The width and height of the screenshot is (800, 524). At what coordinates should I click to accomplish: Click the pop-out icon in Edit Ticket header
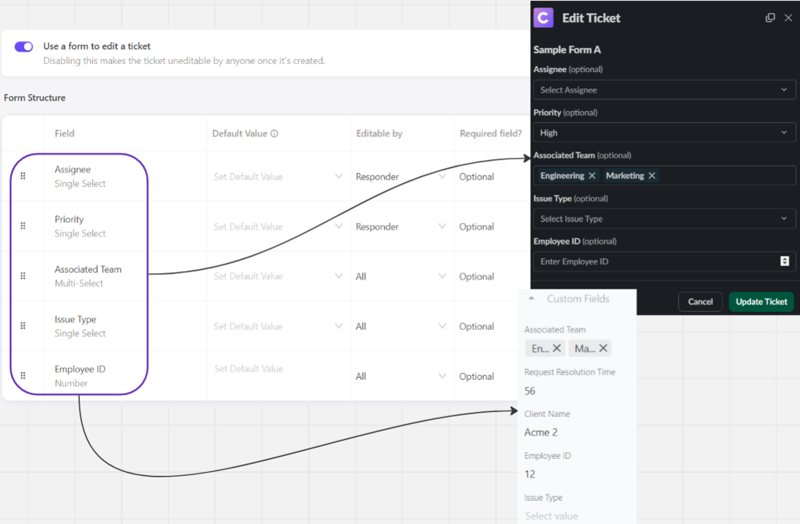769,18
